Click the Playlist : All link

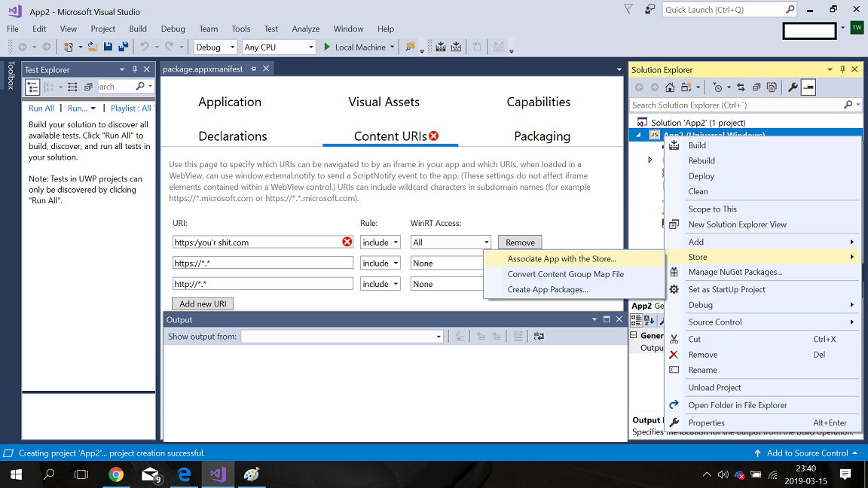click(x=130, y=108)
